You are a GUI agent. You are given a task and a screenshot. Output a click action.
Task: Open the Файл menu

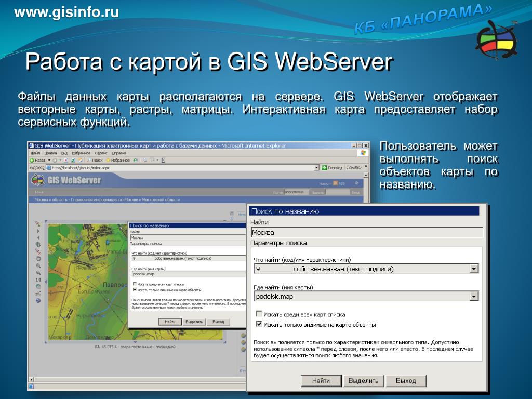click(x=35, y=153)
